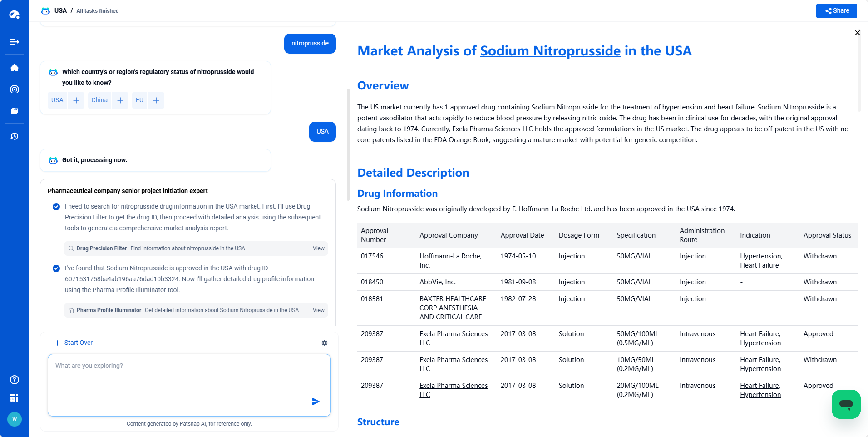Add the China region option
The image size is (868, 437).
tap(120, 100)
